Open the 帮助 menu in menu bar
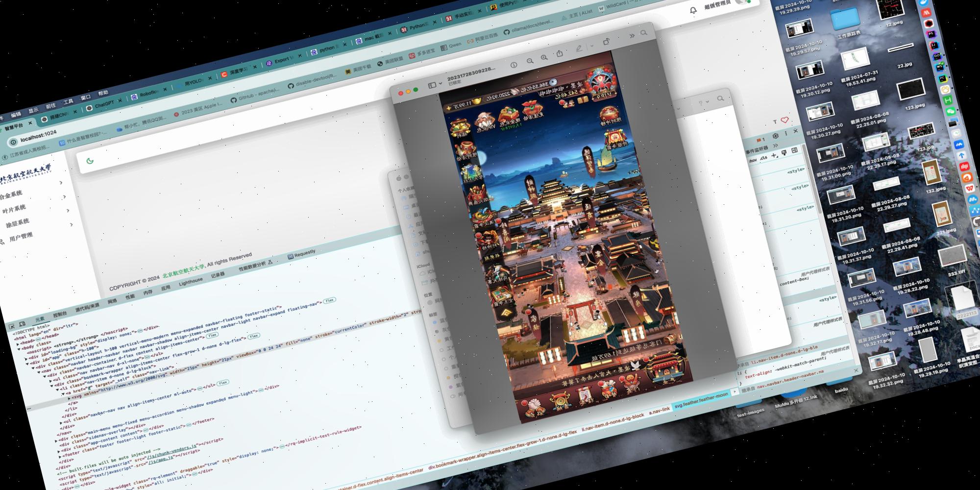980x490 pixels. click(x=103, y=93)
